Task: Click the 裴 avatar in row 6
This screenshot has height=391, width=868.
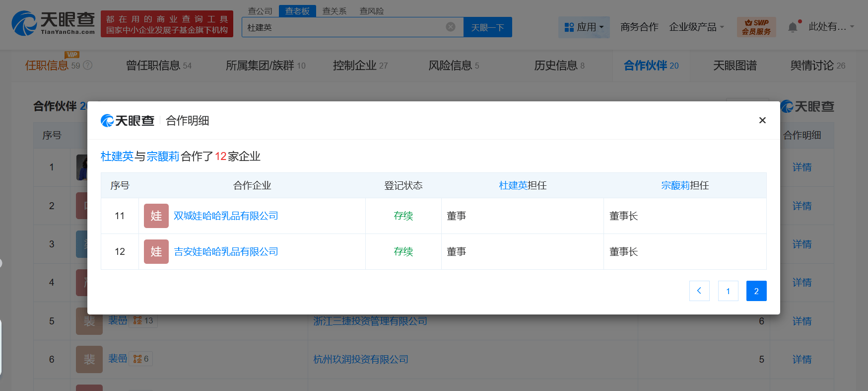Action: pyautogui.click(x=89, y=359)
